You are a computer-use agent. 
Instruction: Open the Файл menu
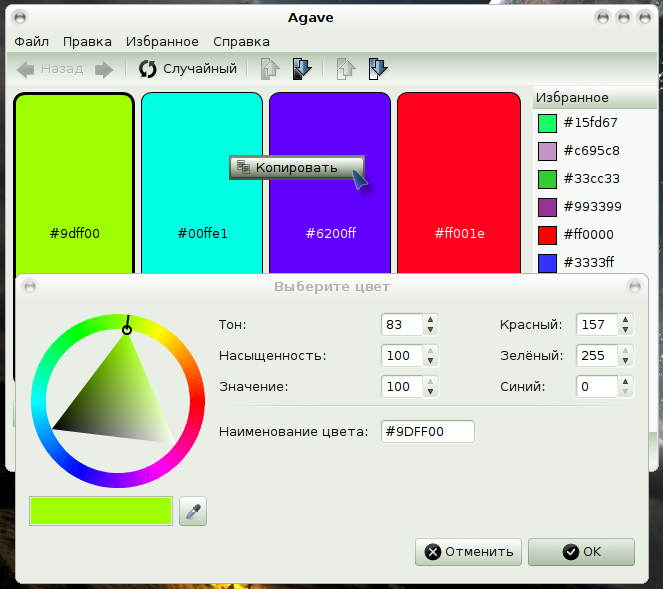point(32,41)
